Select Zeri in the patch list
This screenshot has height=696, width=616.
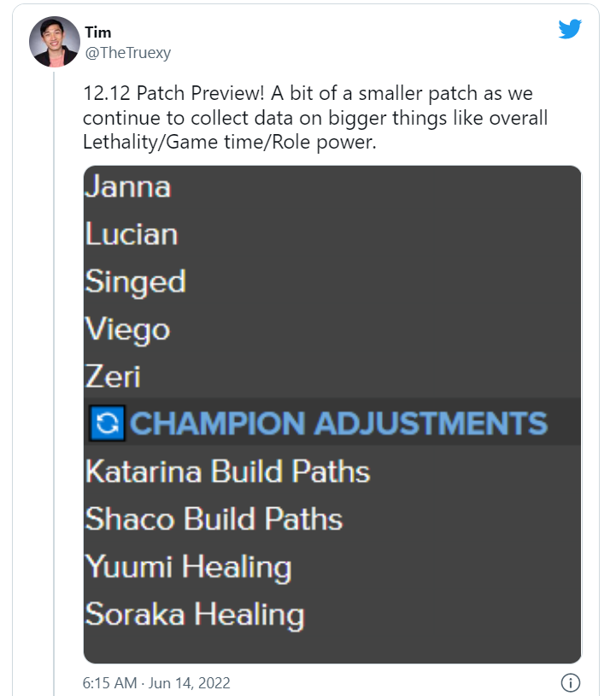click(113, 377)
